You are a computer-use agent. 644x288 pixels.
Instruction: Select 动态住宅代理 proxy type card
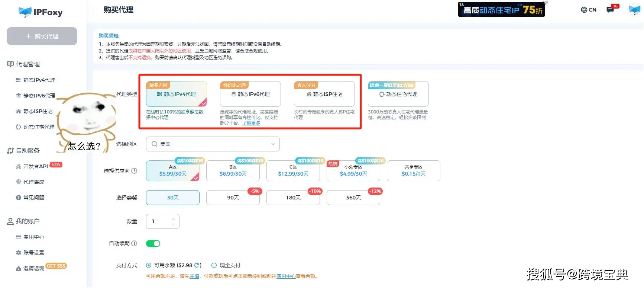[x=398, y=94]
